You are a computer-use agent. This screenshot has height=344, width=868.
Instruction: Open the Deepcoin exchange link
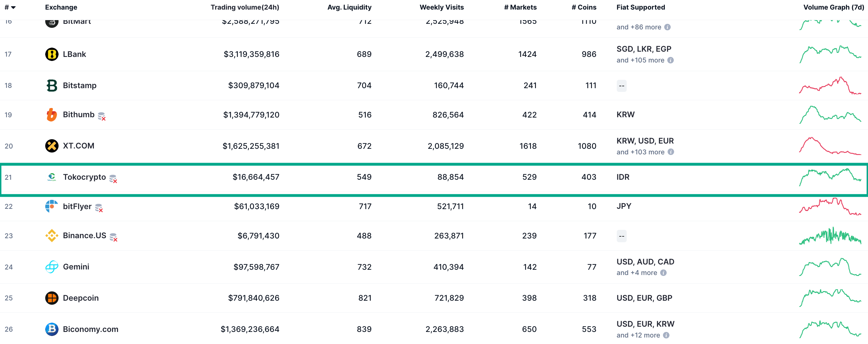click(x=81, y=298)
